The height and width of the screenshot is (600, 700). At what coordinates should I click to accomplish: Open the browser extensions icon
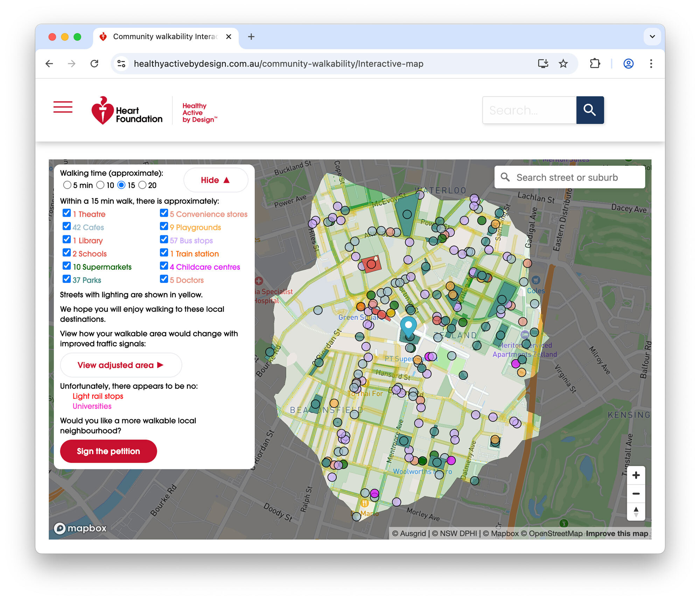click(x=594, y=63)
